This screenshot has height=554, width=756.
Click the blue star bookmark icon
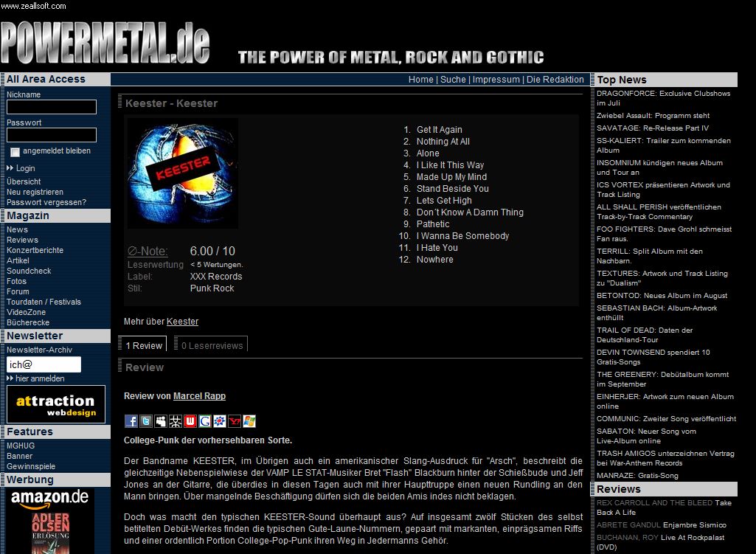(220, 421)
